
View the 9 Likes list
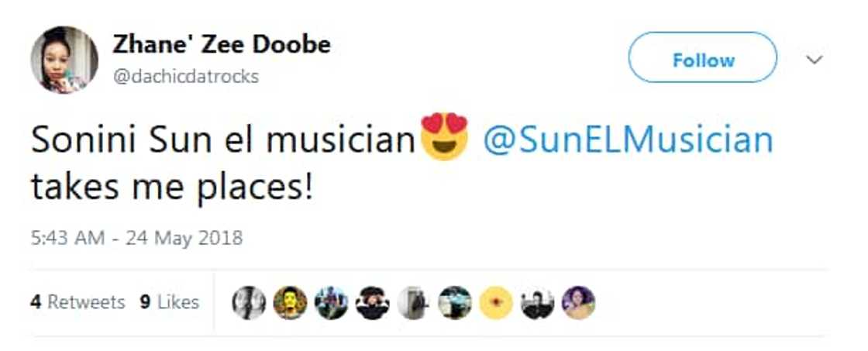pyautogui.click(x=170, y=302)
